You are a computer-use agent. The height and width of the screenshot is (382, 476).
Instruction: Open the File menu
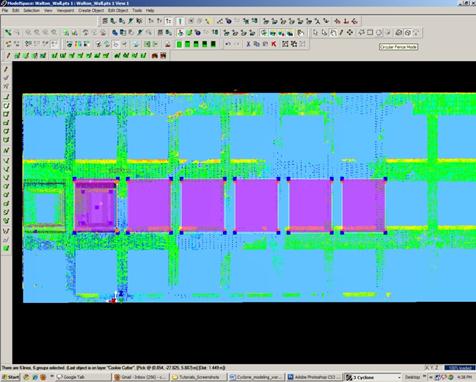[x=5, y=11]
